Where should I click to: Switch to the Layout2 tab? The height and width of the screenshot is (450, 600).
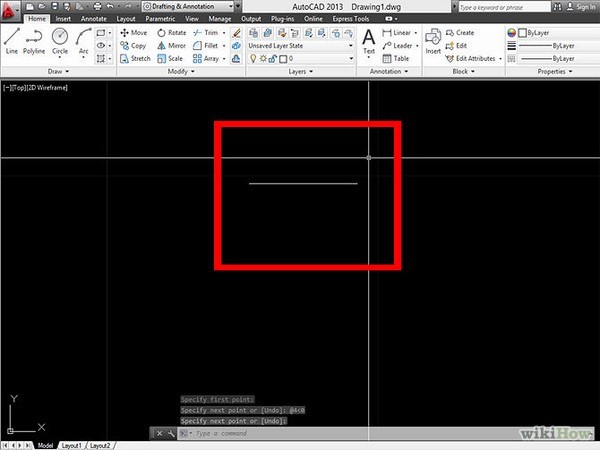tap(100, 446)
